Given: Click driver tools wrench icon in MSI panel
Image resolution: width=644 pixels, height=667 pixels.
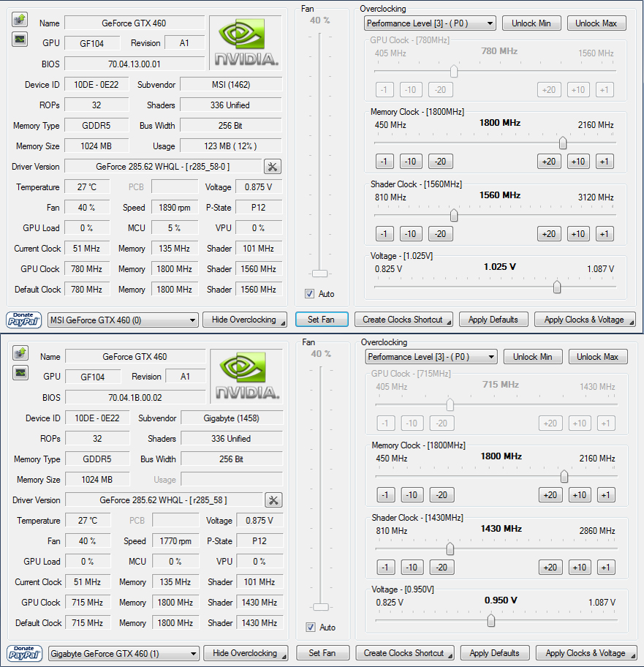Looking at the screenshot, I should [x=273, y=167].
